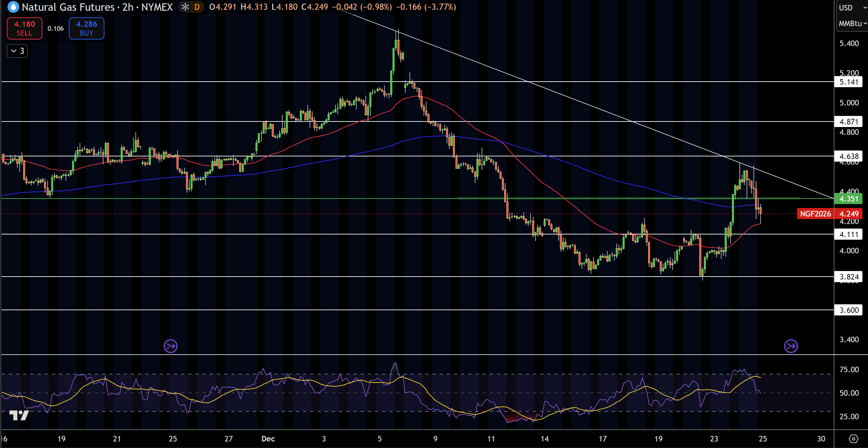Click the left purple contract rollover marker
Image resolution: width=868 pixels, height=448 pixels.
pyautogui.click(x=170, y=346)
